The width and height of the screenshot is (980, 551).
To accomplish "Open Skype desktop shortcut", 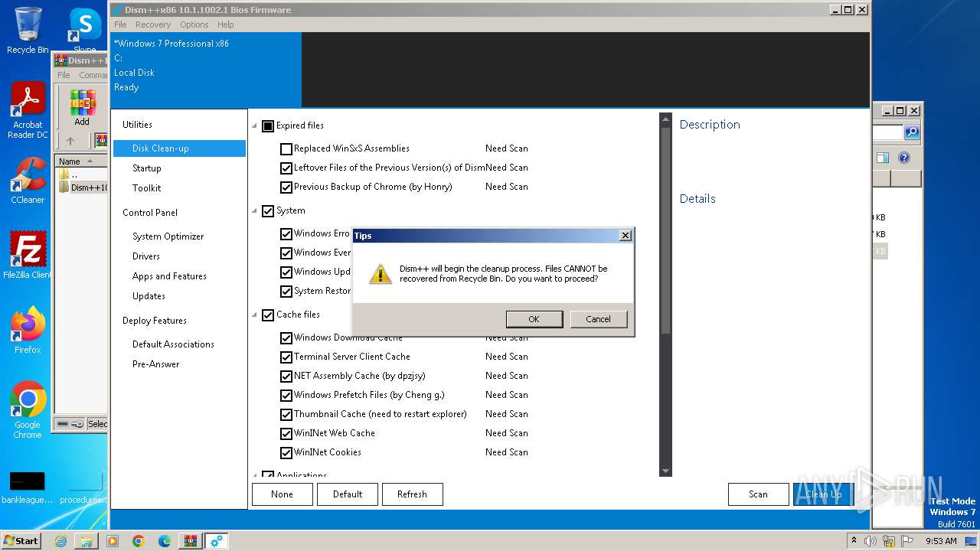I will pyautogui.click(x=85, y=30).
